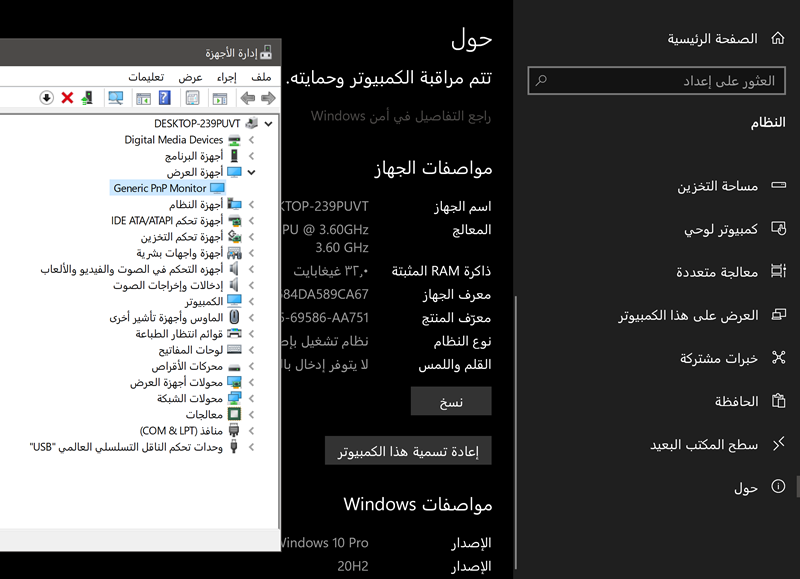Select the إدخالات وإخراجات الصوت speaker icon
The height and width of the screenshot is (579, 800).
tap(234, 285)
